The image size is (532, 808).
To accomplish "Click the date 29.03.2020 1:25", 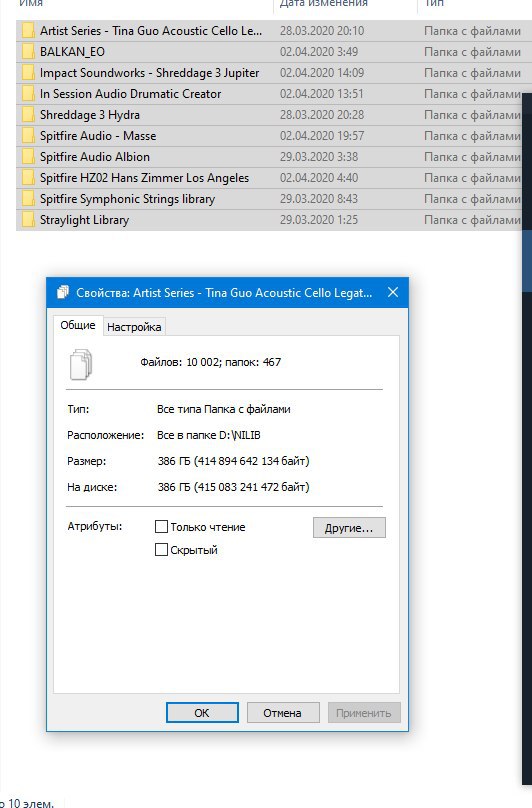I will [x=319, y=220].
